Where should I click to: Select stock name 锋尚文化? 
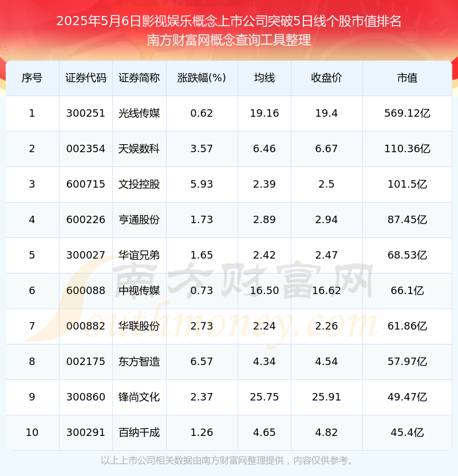[x=139, y=397]
